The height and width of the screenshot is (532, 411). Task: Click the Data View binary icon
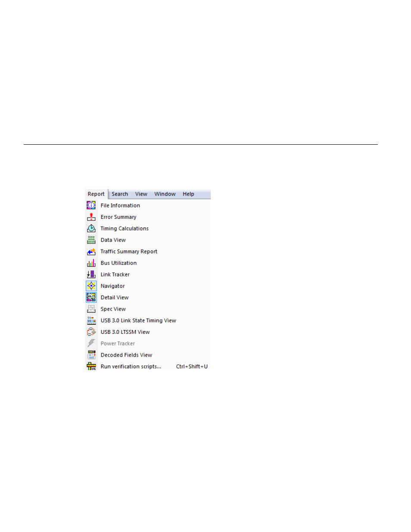[91, 240]
